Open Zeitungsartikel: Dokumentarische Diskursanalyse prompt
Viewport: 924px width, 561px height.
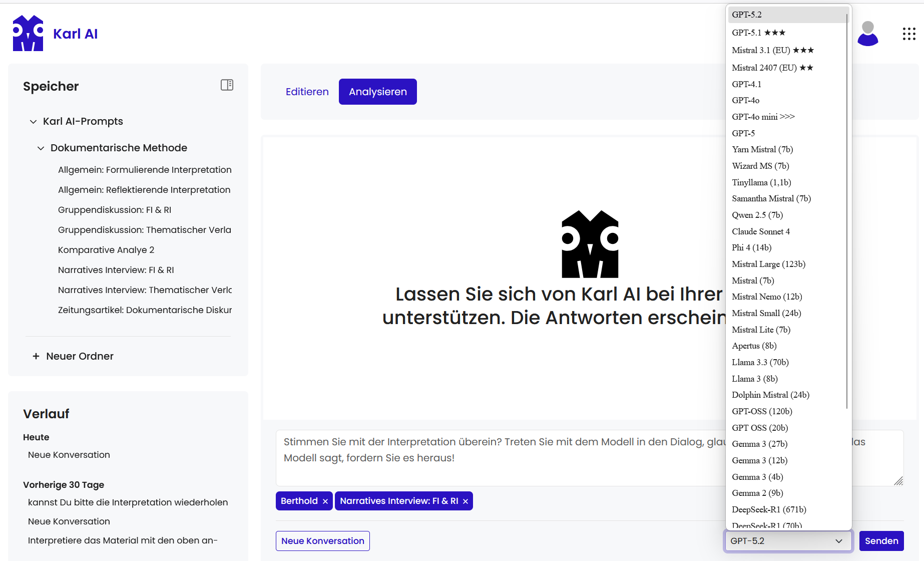(145, 310)
